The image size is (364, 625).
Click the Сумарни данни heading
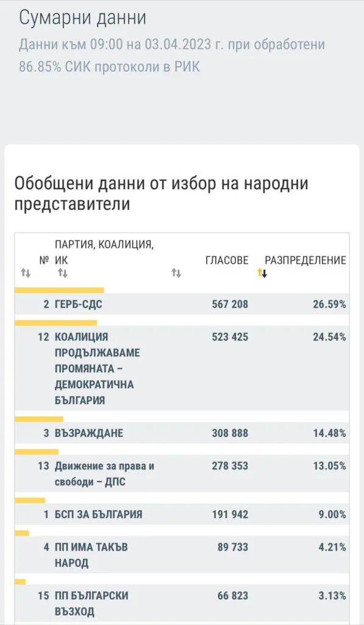click(82, 18)
